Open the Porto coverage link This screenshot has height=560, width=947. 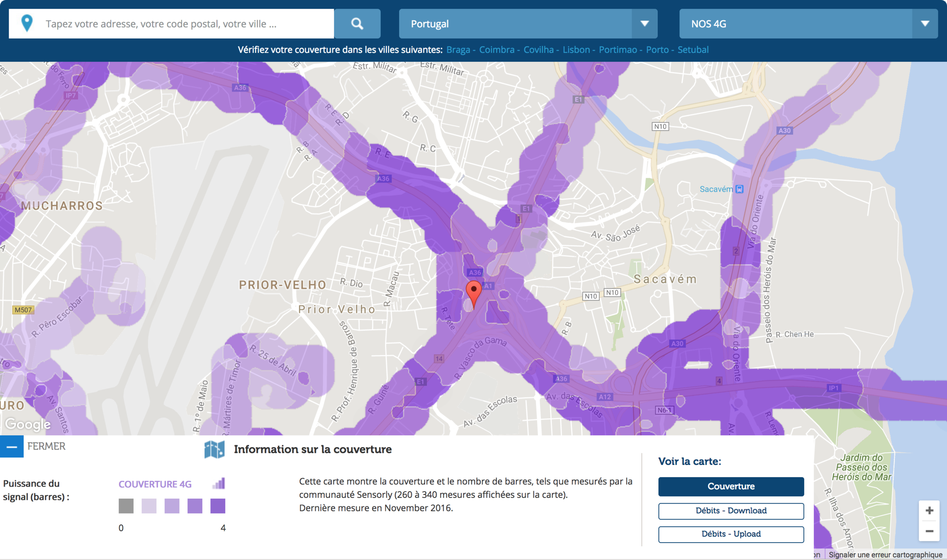657,50
